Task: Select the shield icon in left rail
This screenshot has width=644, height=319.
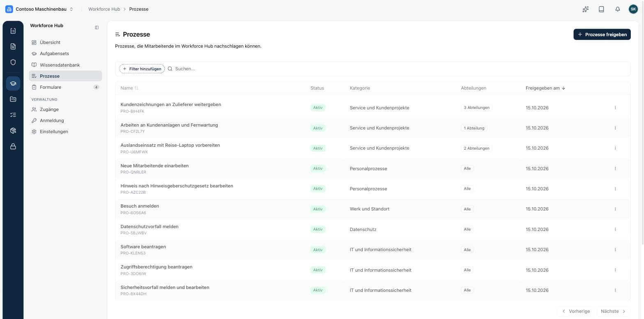Action: [x=13, y=62]
